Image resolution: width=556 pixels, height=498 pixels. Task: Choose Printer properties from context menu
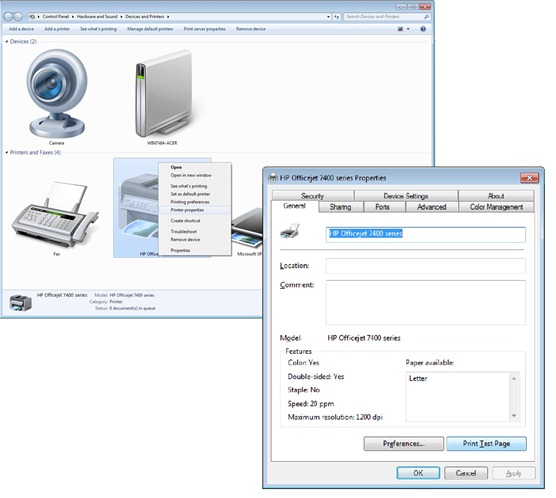(195, 210)
